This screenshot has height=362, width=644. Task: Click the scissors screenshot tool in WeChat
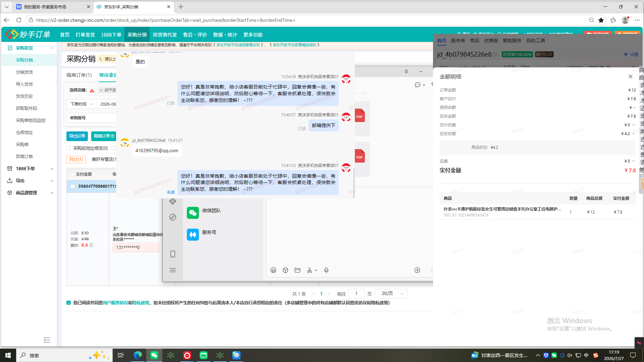coord(310,270)
